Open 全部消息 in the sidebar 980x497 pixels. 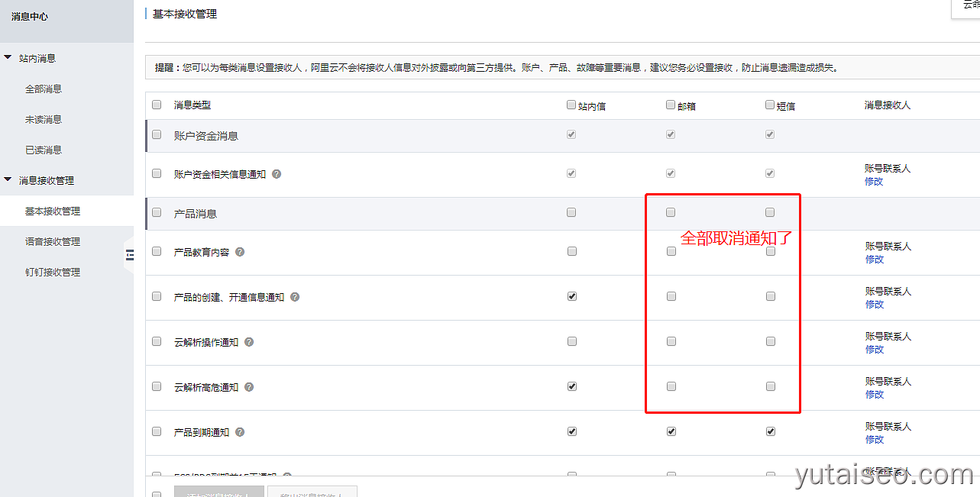(x=44, y=89)
